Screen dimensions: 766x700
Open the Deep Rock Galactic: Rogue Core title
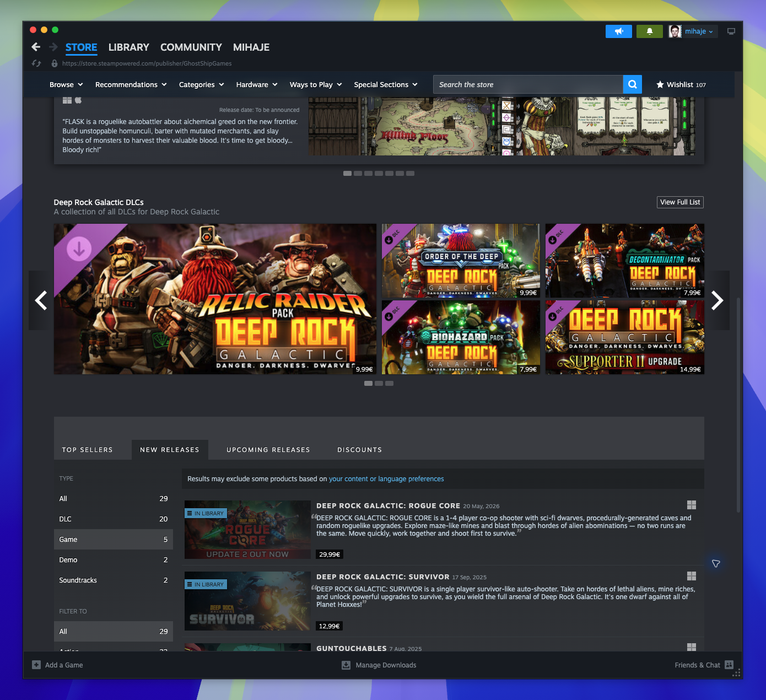[389, 506]
